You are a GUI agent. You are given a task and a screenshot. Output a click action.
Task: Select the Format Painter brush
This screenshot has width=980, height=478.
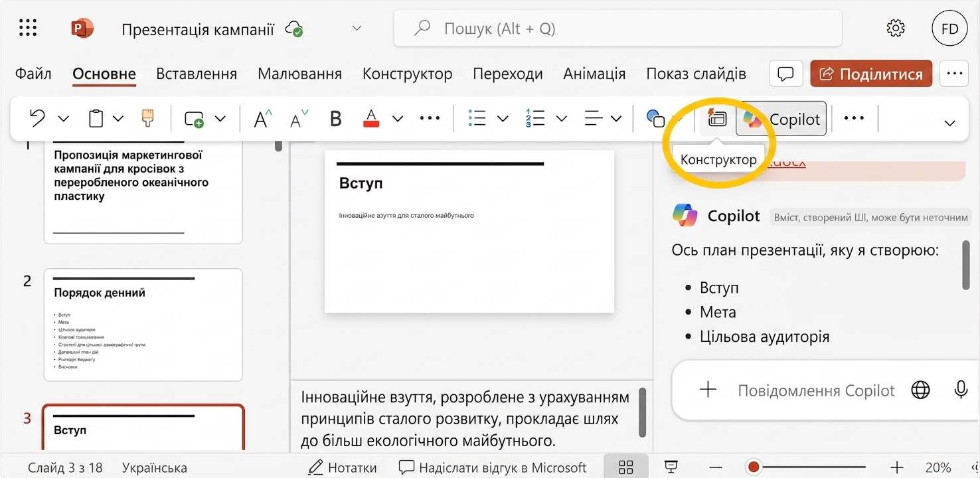coord(147,118)
